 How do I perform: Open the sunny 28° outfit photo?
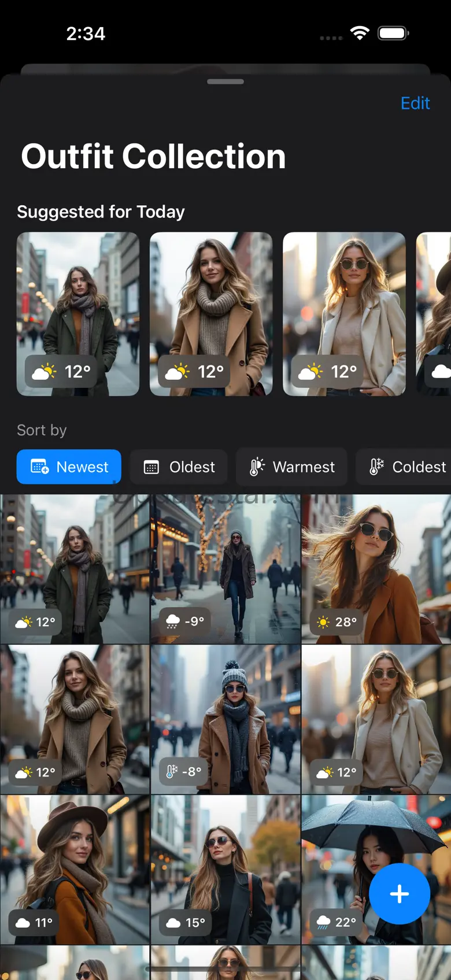(376, 569)
